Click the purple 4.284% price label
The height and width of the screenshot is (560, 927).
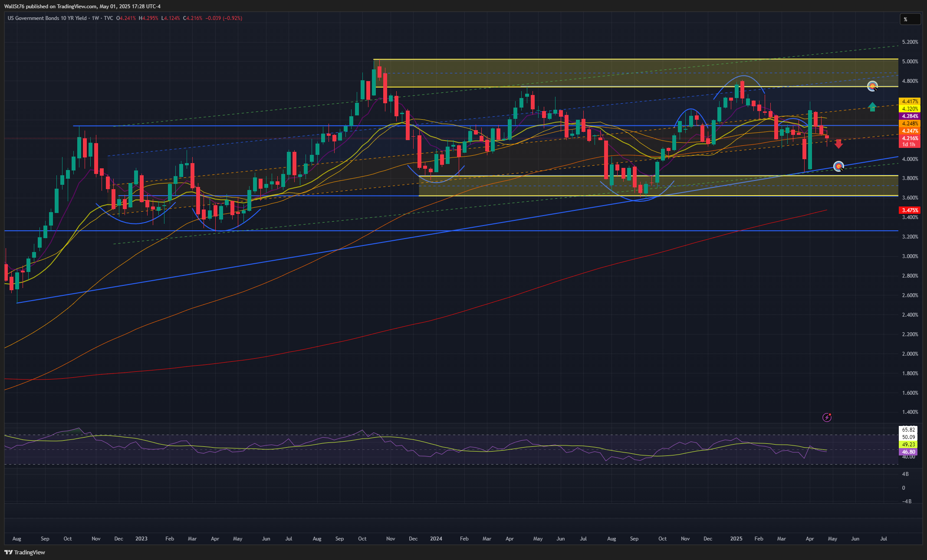[x=910, y=116]
